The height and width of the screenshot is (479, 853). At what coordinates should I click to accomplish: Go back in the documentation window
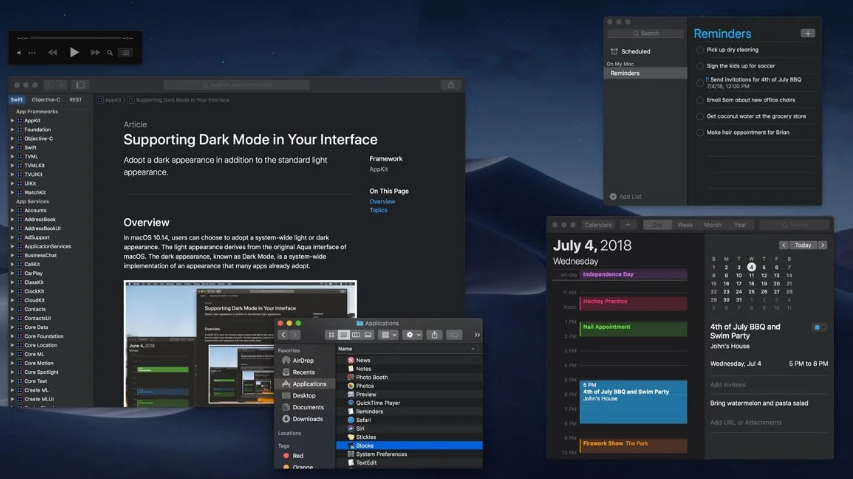[x=50, y=85]
